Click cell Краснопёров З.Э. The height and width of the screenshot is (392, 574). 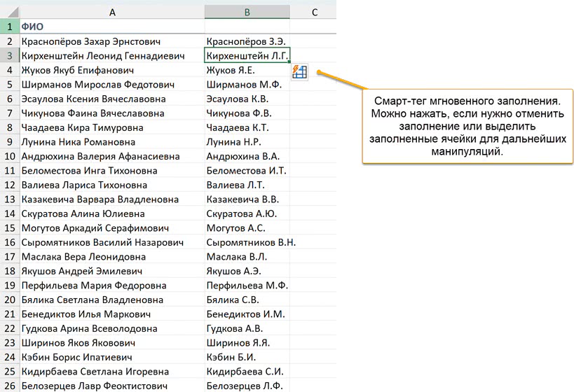pyautogui.click(x=247, y=41)
